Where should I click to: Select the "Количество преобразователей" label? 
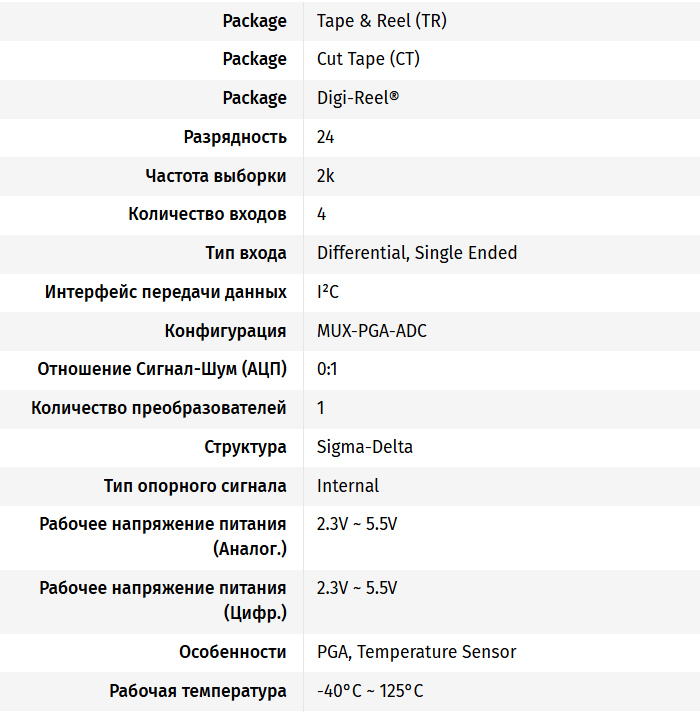159,408
